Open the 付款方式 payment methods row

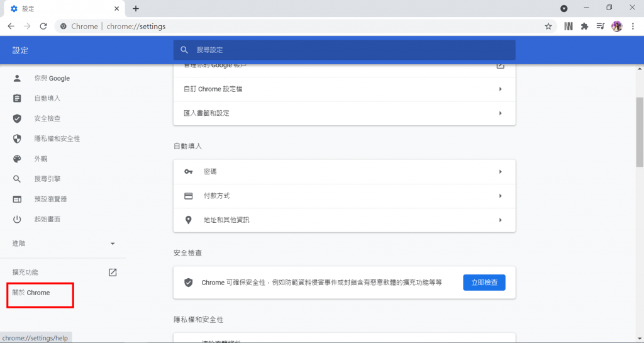tap(344, 196)
